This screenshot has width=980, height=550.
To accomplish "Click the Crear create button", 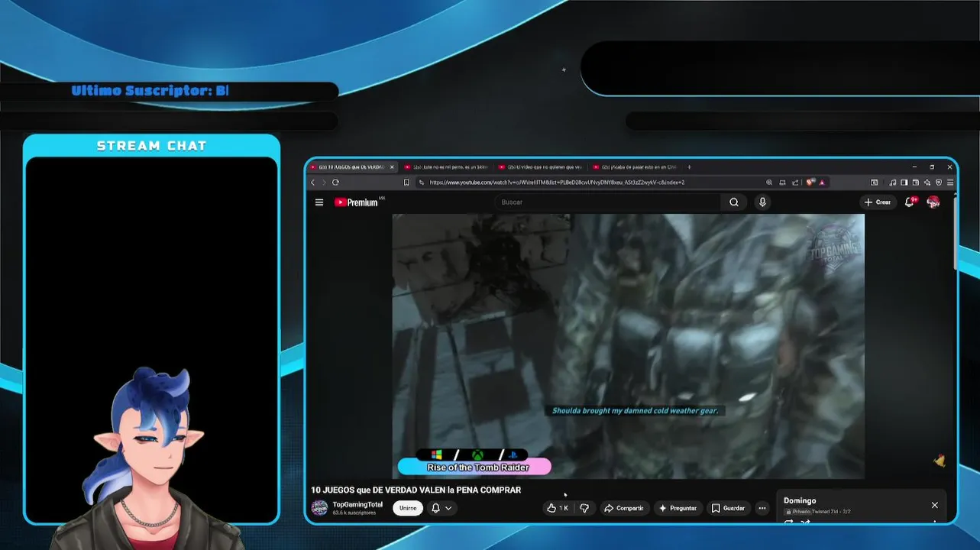I will tap(877, 202).
